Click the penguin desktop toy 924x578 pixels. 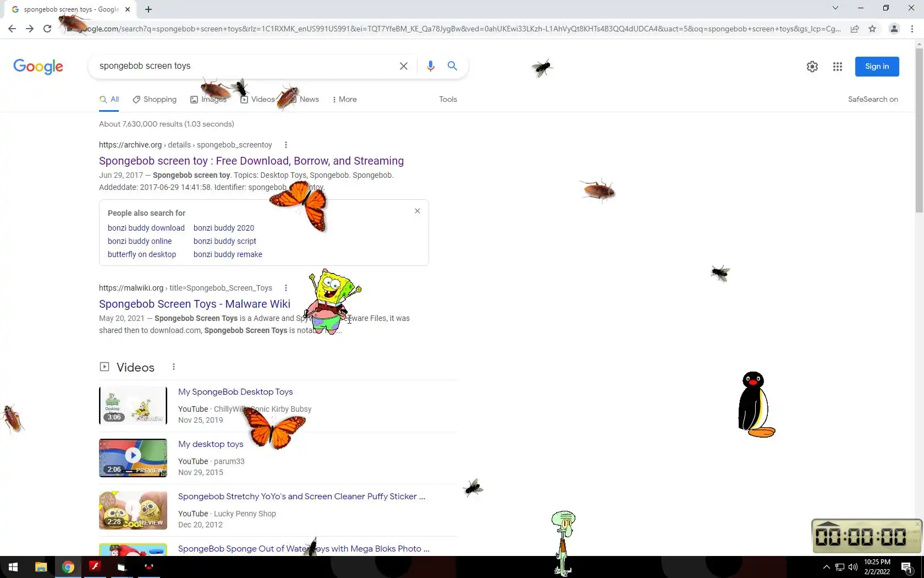[x=756, y=405]
